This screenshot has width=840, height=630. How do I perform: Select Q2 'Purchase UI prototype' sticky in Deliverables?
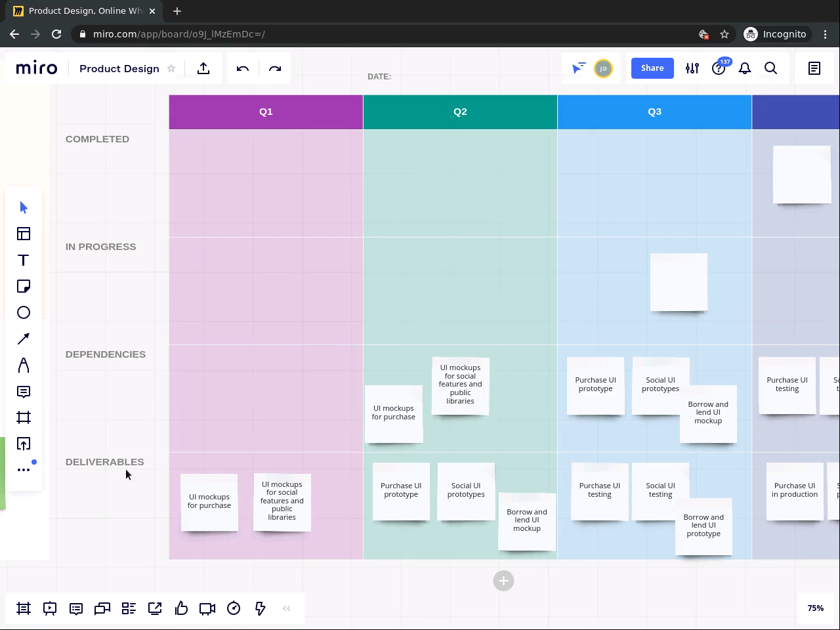[401, 491]
